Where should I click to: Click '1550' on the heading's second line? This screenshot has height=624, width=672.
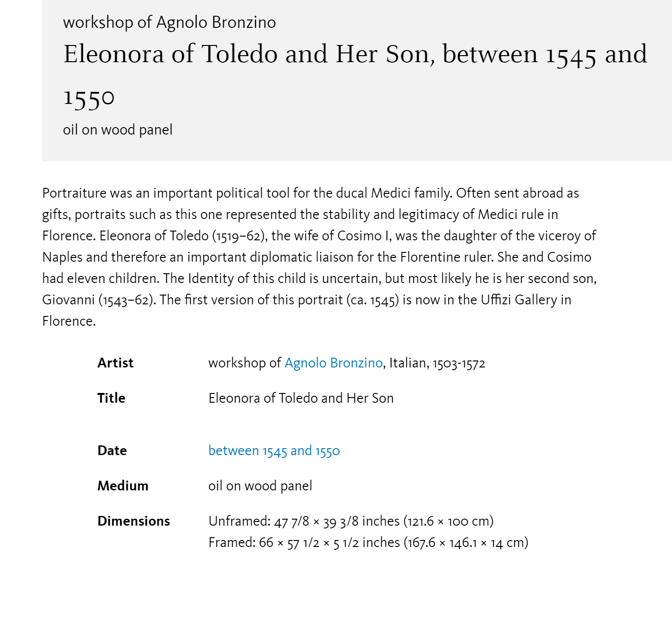[89, 97]
